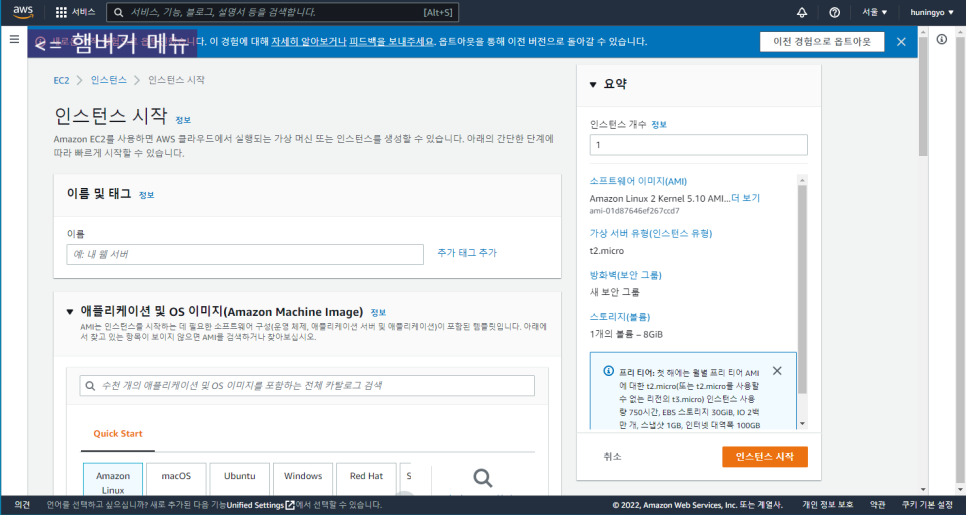
Task: Choose the Amazon Linux AMI tile
Action: (113, 481)
